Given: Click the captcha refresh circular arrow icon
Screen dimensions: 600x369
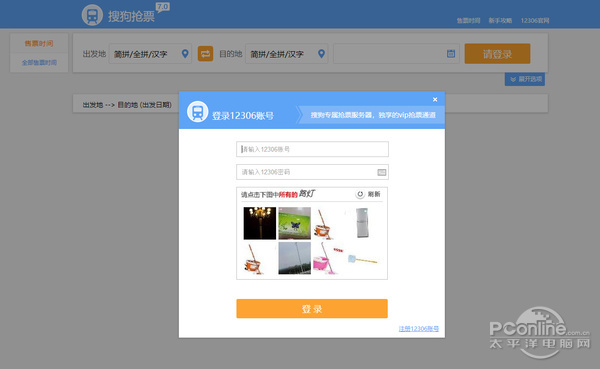Looking at the screenshot, I should pos(360,194).
